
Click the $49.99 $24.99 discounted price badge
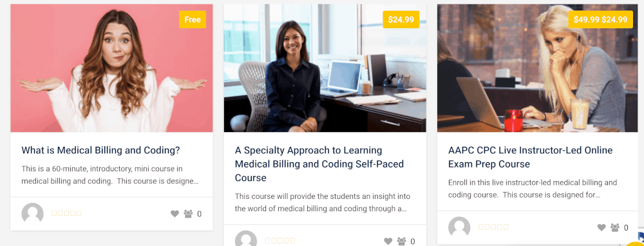[x=600, y=19]
